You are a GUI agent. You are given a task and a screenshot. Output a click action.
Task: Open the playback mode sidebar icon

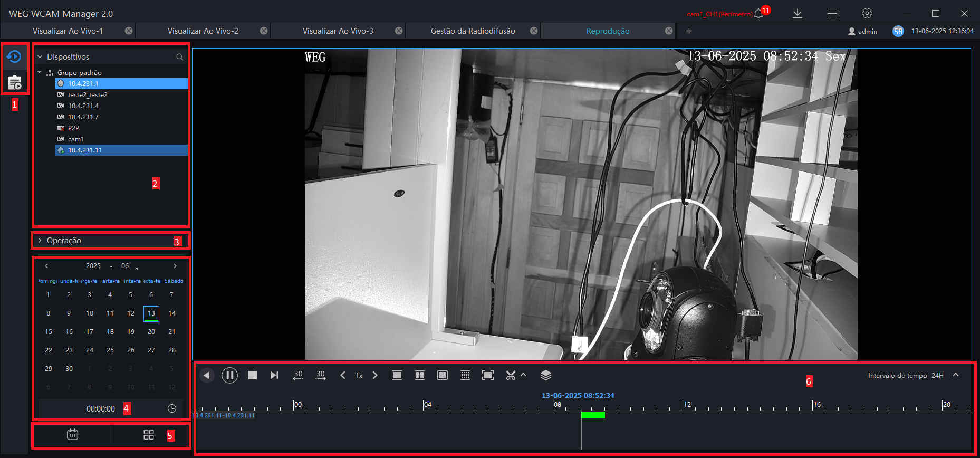click(14, 56)
